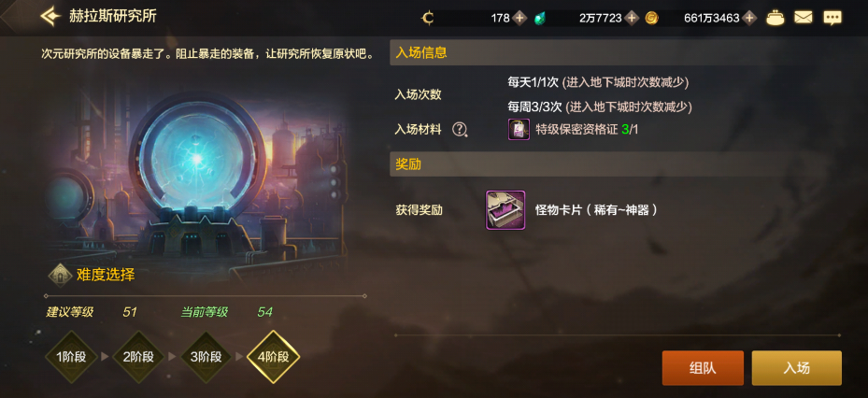Select difficulty 1阶段
Viewport: 868px width, 398px height.
tap(71, 357)
